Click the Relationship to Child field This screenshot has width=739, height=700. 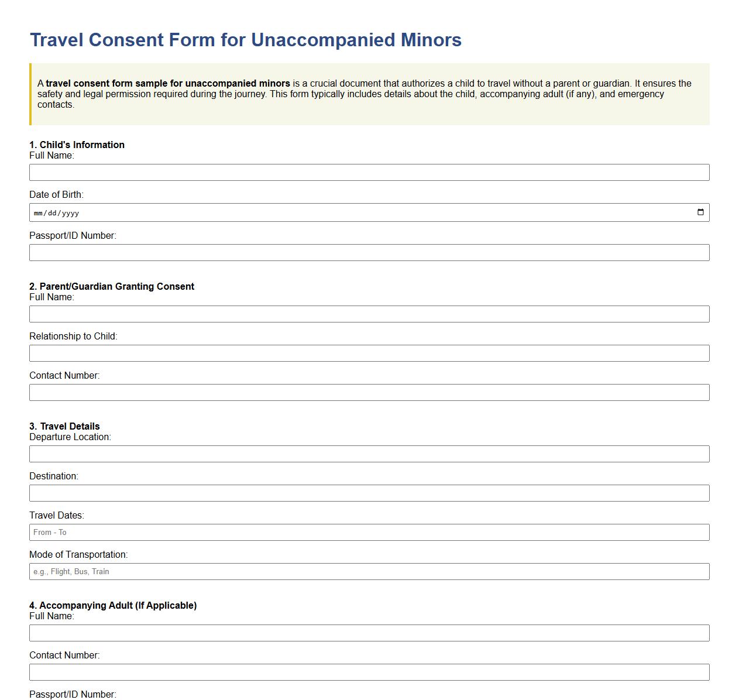(369, 353)
